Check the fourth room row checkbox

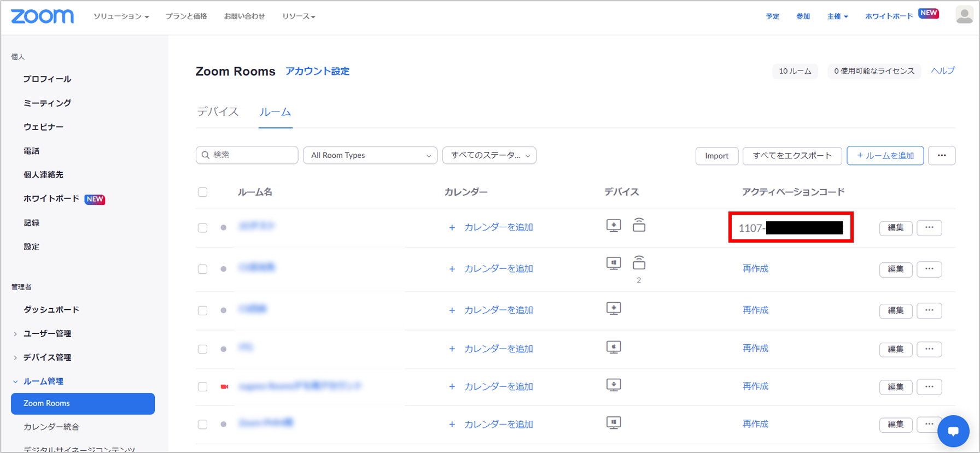click(202, 349)
